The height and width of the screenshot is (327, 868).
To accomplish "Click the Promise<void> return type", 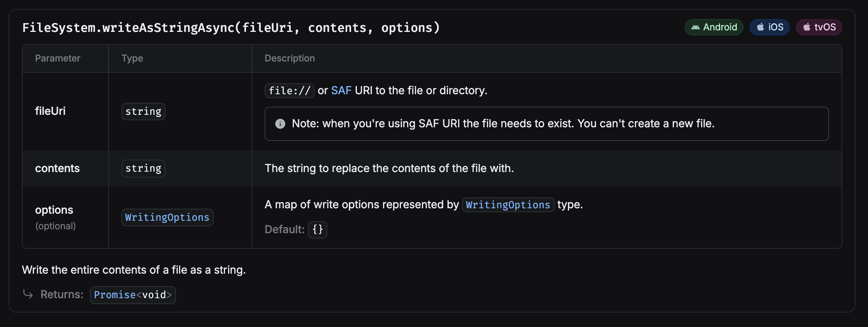I will [x=133, y=295].
